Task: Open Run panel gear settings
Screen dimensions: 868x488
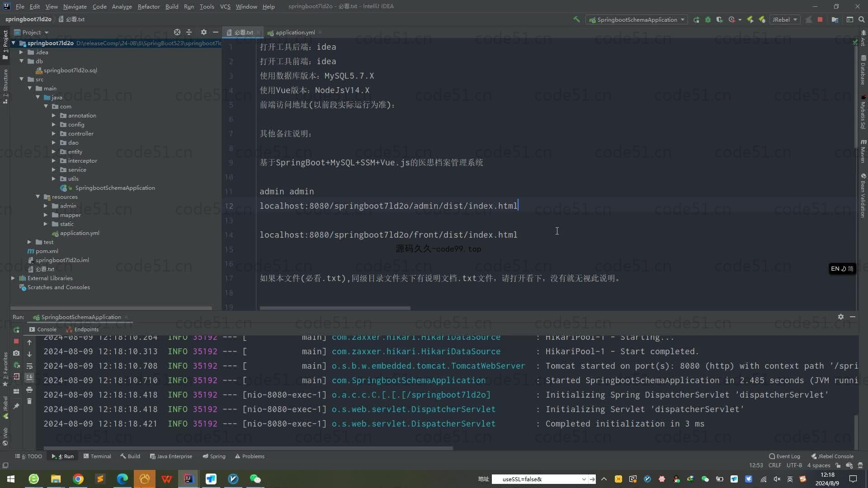Action: 841,317
